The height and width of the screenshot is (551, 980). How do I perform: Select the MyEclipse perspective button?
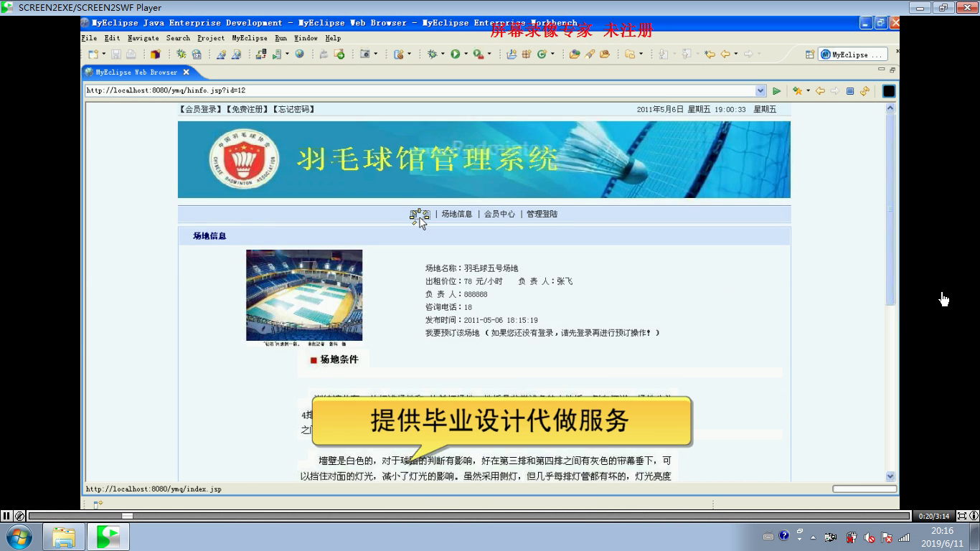tap(853, 55)
